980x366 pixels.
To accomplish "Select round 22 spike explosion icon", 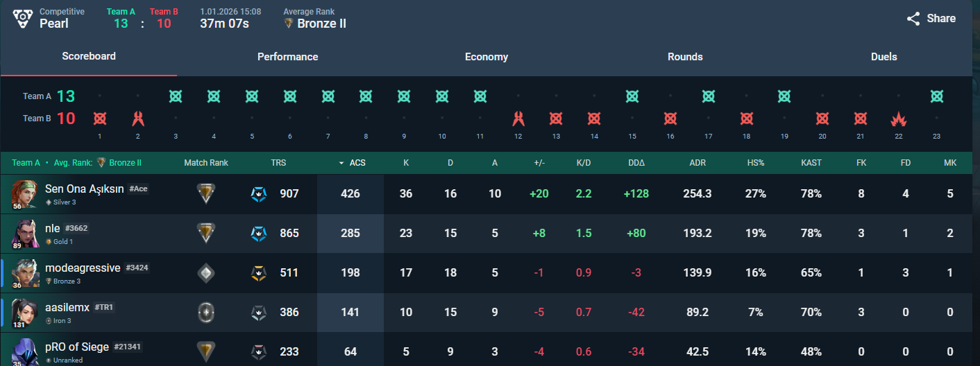I will point(898,119).
